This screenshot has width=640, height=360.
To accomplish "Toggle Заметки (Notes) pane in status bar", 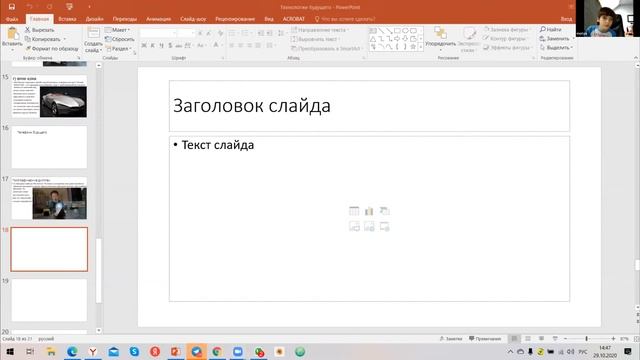I will coord(451,339).
